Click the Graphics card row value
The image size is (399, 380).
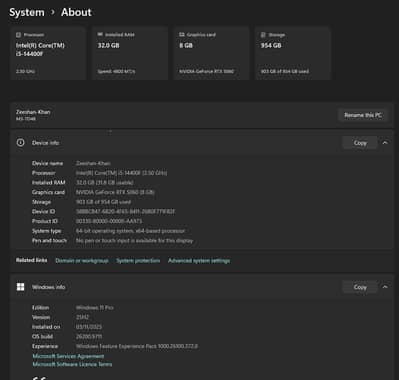(x=115, y=192)
